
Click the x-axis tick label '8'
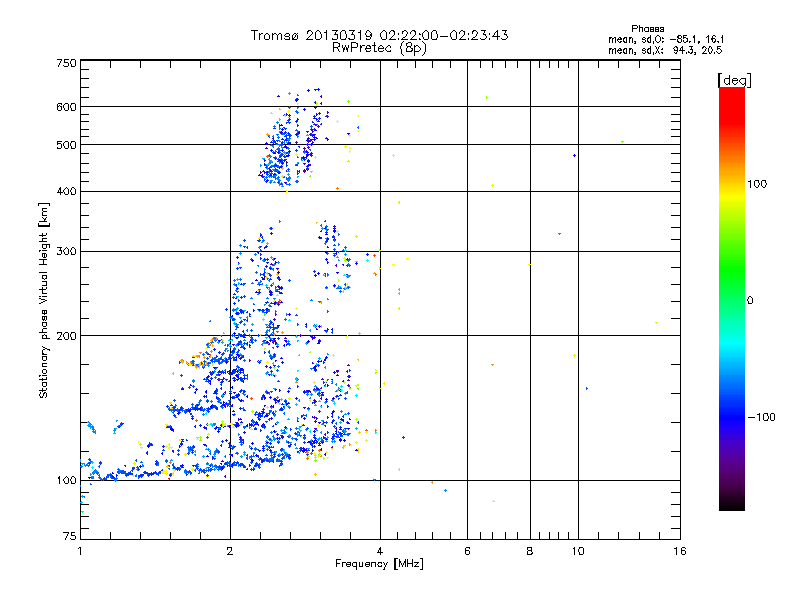coord(530,551)
